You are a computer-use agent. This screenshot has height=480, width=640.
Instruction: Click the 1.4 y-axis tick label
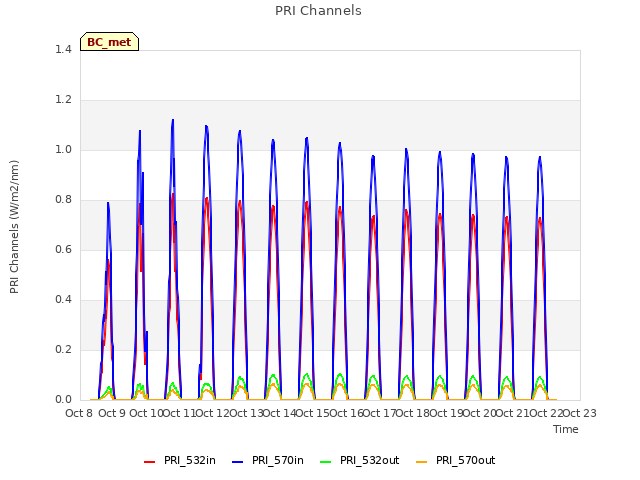pos(63,49)
